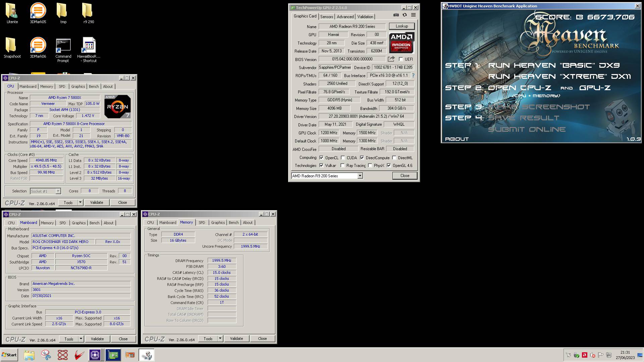The image size is (644, 362).
Task: Toggle the DirectCompute checkbox
Action: pos(362,158)
